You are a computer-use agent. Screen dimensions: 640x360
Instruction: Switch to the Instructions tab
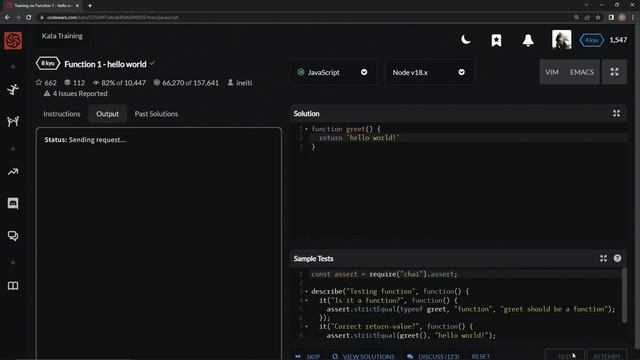[x=62, y=114]
